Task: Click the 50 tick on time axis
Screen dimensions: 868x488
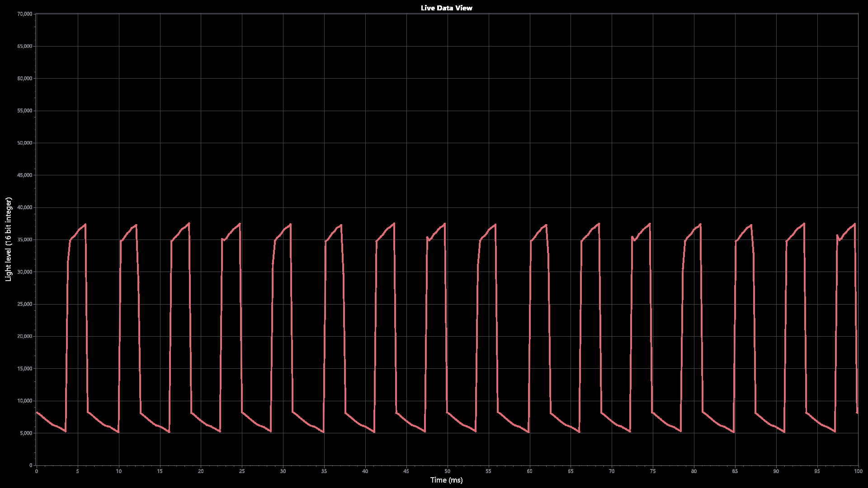Action: pos(447,471)
